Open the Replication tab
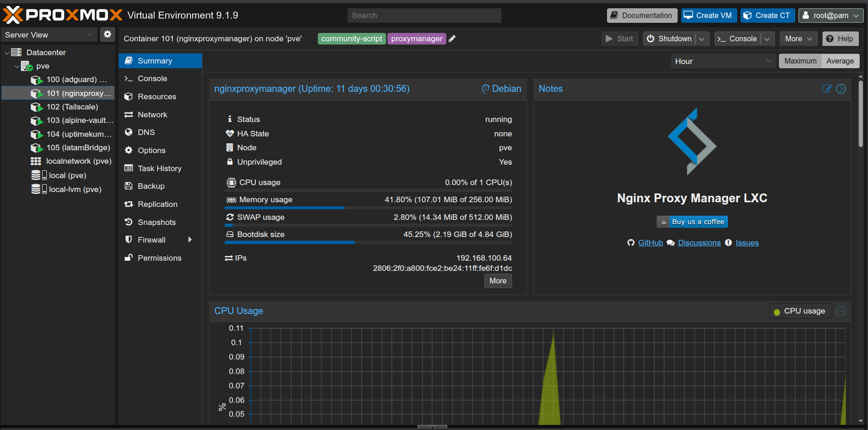 point(160,204)
